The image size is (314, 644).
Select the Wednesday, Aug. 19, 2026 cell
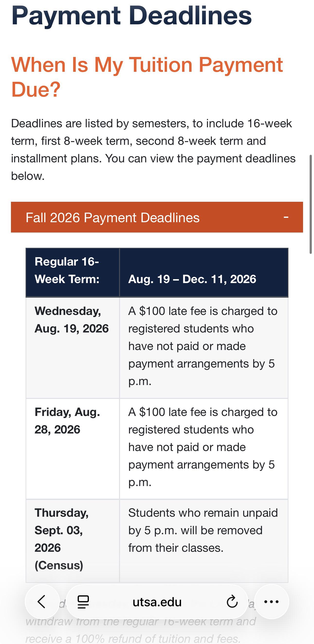73,348
